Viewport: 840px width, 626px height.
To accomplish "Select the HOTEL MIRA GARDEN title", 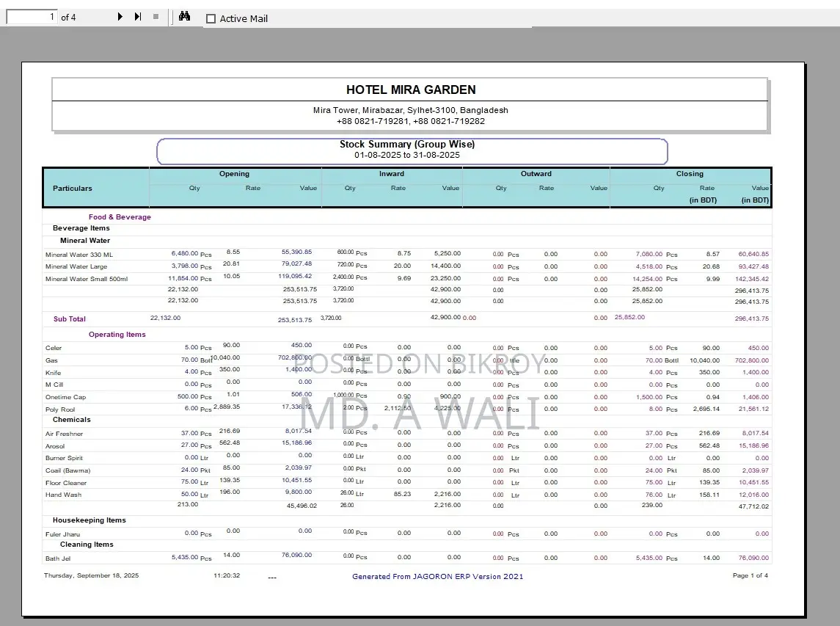I will tap(411, 90).
